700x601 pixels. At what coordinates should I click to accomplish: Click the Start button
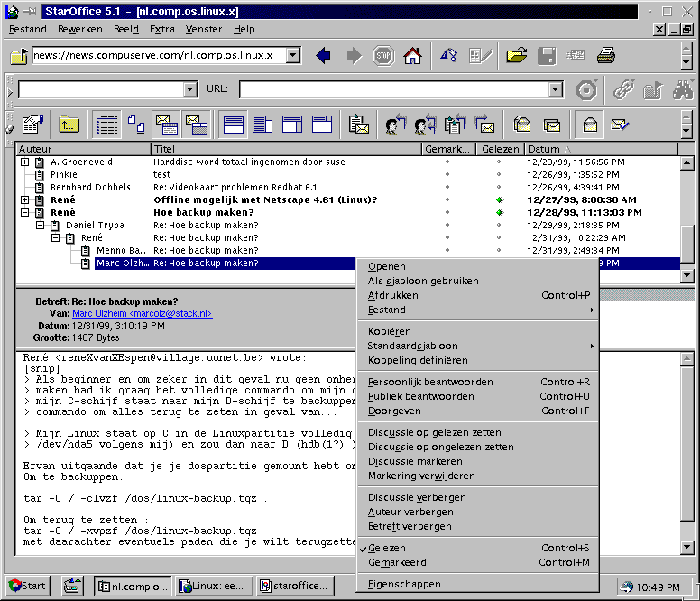(28, 586)
